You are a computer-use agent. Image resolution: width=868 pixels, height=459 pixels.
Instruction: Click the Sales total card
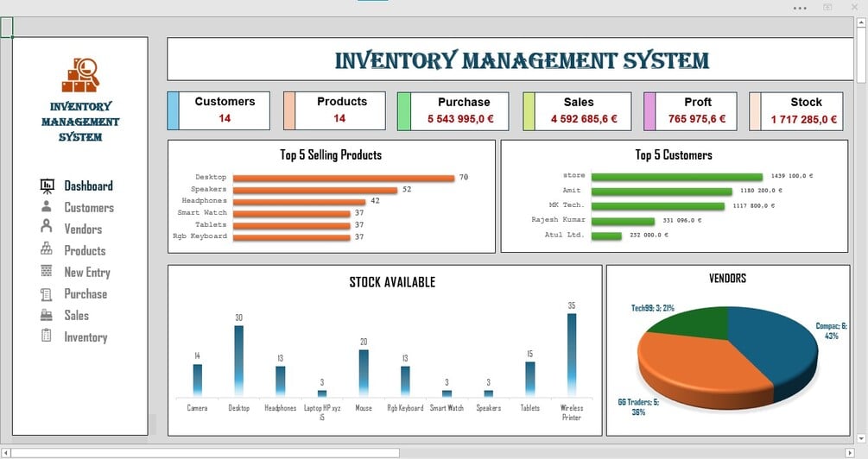coord(577,111)
